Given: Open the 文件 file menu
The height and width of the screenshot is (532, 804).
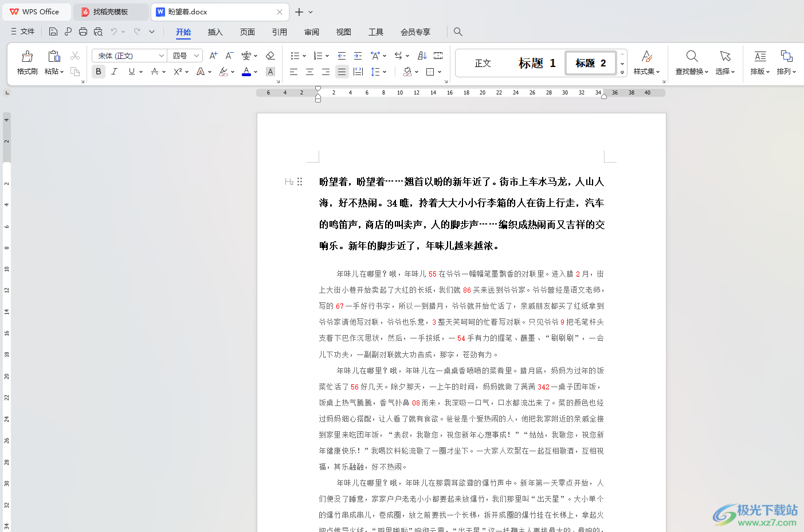Looking at the screenshot, I should click(x=22, y=31).
